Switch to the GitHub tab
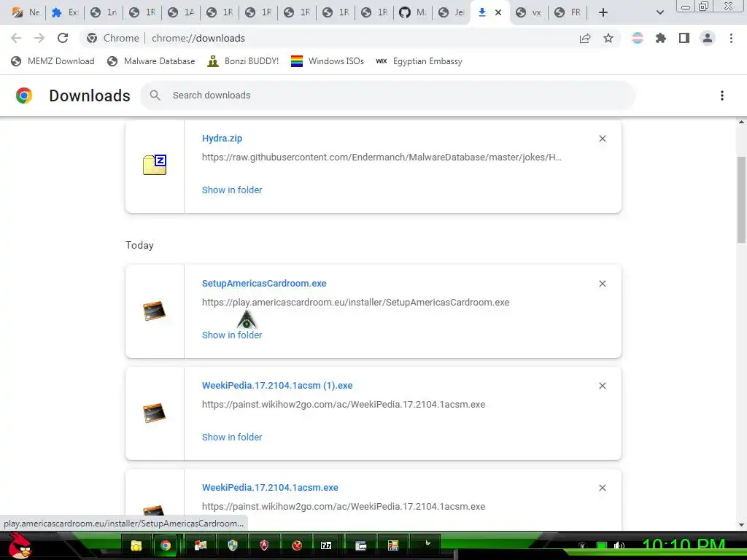747x560 pixels. click(x=414, y=12)
